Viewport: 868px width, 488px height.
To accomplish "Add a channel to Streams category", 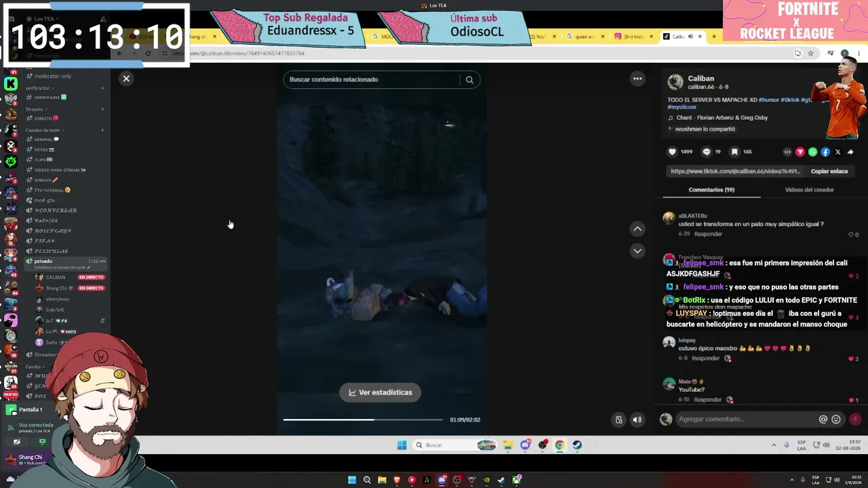I will [x=102, y=109].
